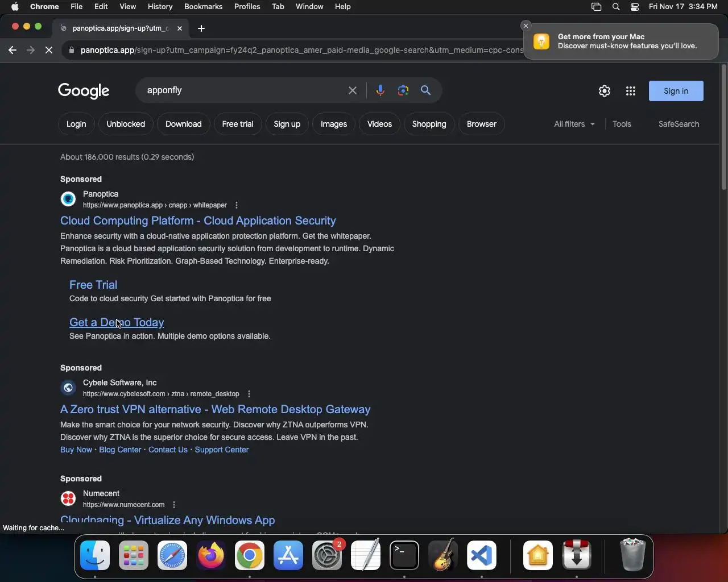The height and width of the screenshot is (582, 728).
Task: Open Launchpad from the Dock
Action: [134, 555]
